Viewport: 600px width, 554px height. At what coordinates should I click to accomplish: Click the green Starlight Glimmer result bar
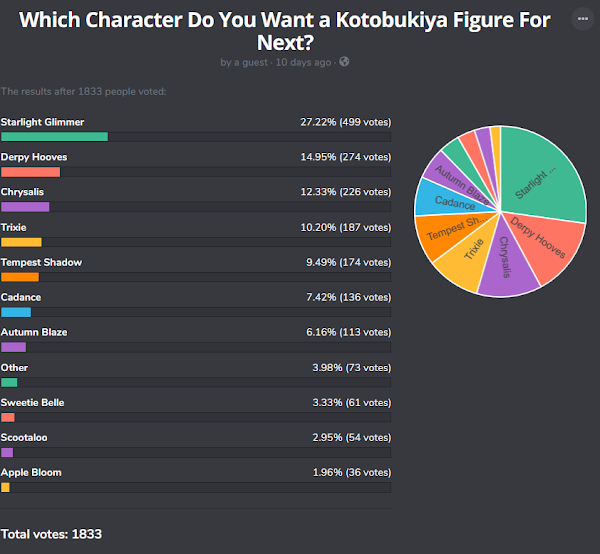pyautogui.click(x=54, y=137)
